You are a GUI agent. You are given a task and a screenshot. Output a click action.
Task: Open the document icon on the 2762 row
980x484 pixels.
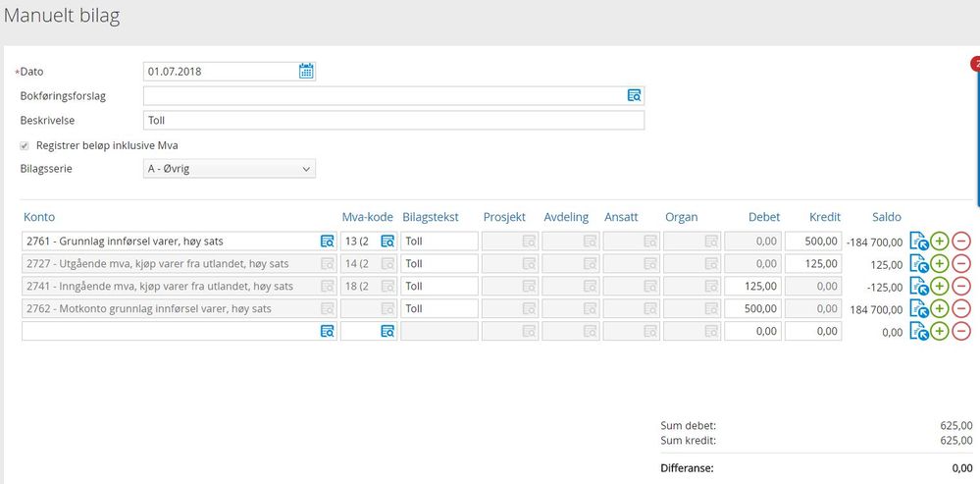(919, 309)
